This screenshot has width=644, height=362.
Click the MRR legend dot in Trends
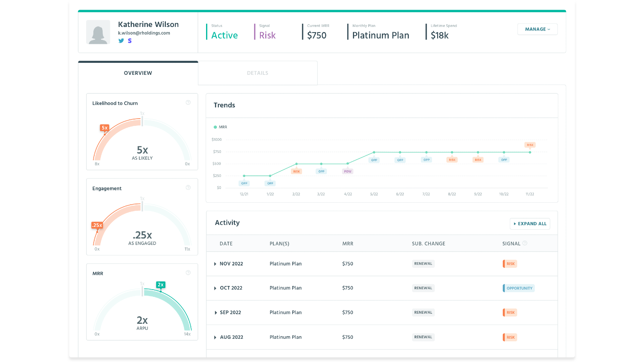(x=215, y=127)
